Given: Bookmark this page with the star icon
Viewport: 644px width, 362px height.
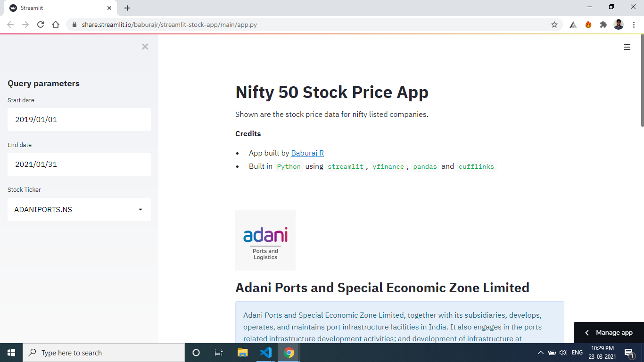Looking at the screenshot, I should tap(554, 25).
